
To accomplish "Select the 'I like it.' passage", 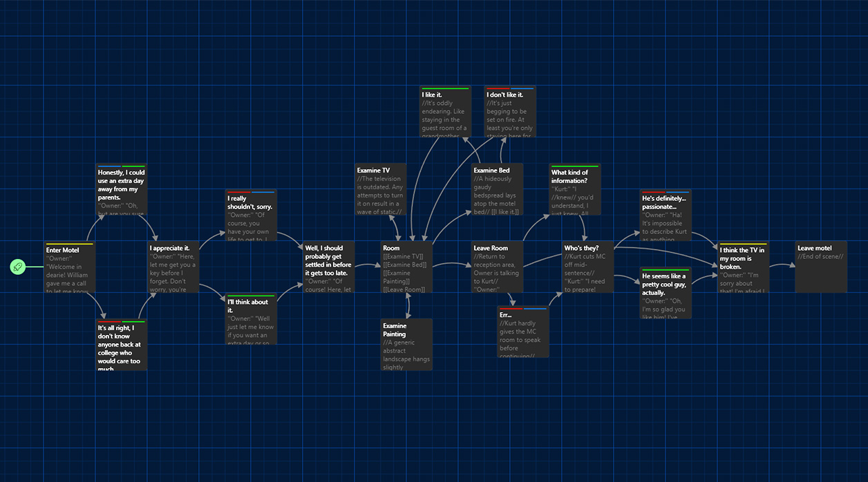I will [445, 113].
